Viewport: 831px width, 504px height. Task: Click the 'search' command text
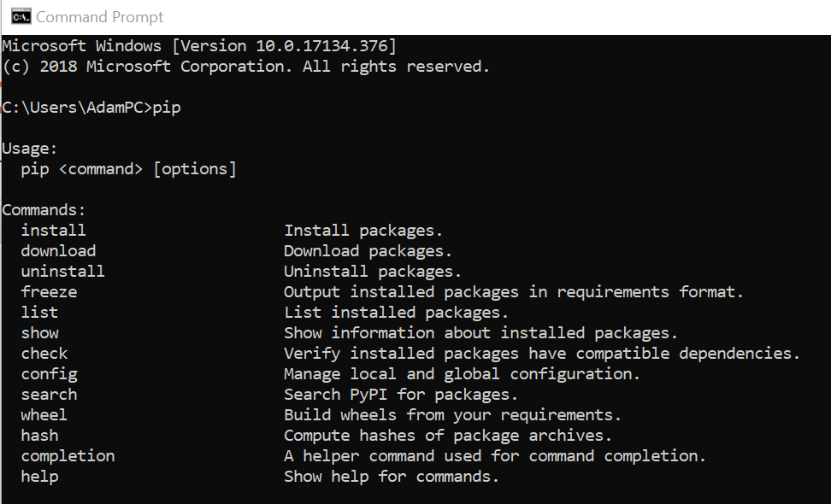[x=49, y=394]
